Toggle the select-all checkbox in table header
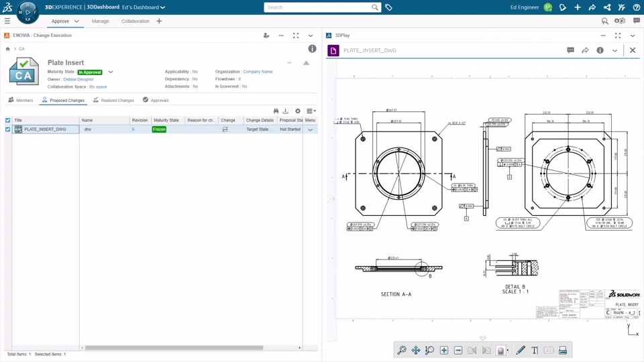Screen dimensions: 644x362 [8, 120]
